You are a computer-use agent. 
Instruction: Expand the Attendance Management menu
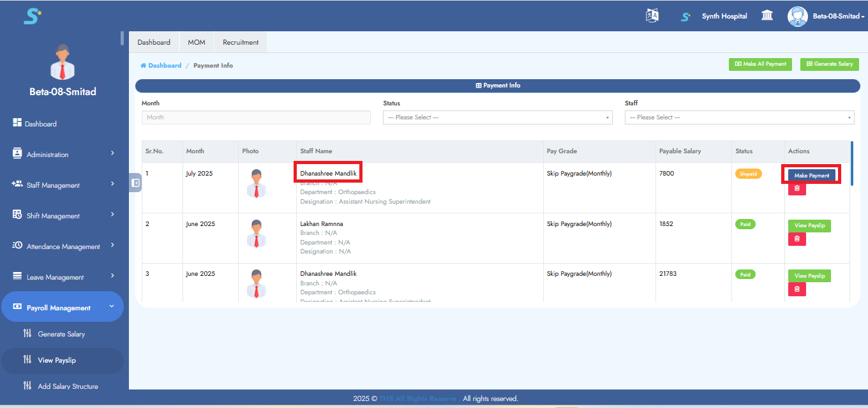(63, 246)
